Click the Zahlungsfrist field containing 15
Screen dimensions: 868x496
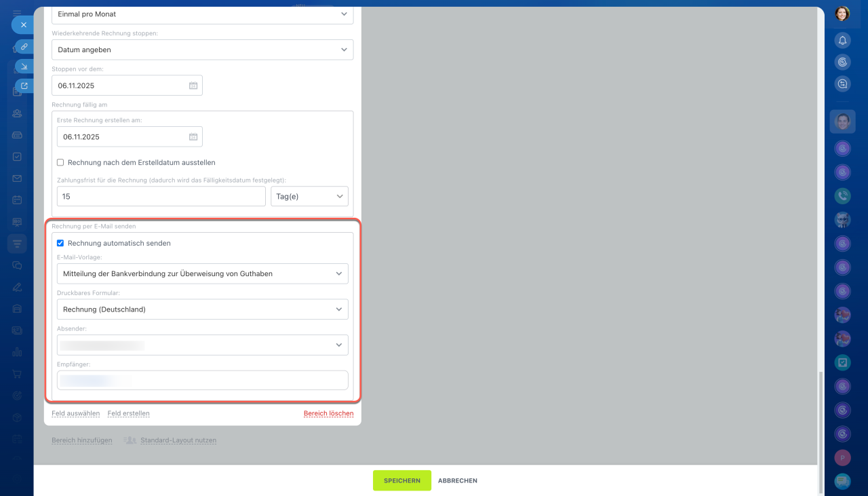coord(161,197)
